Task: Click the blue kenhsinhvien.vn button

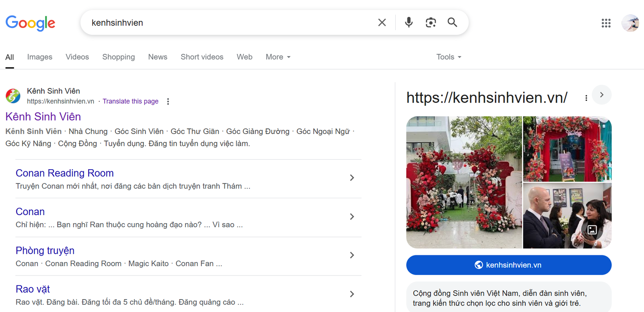Action: [509, 265]
